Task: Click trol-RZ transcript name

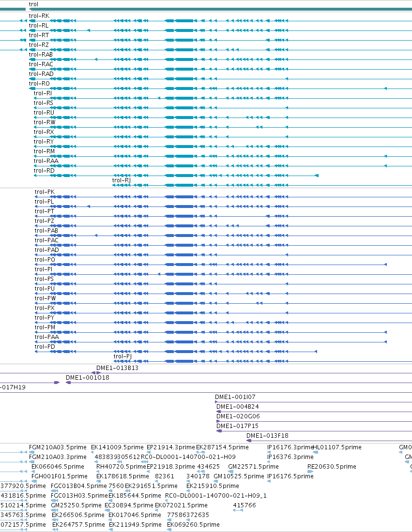Action: (x=39, y=45)
